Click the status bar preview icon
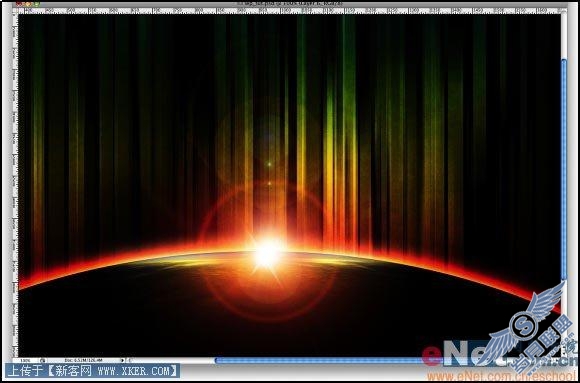This screenshot has width=580, height=383. [x=43, y=360]
